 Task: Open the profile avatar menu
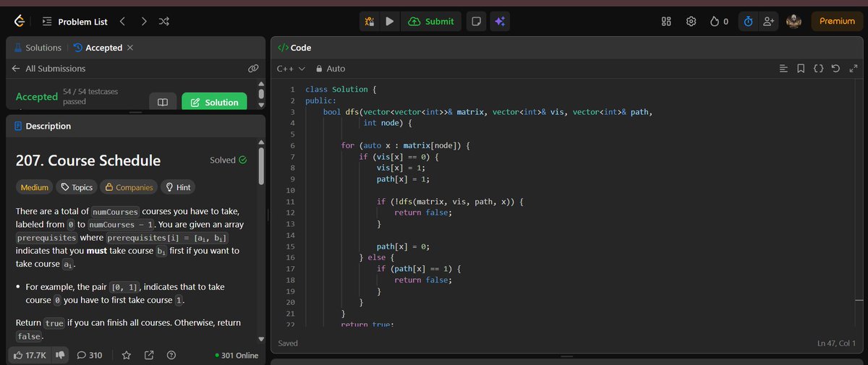794,22
